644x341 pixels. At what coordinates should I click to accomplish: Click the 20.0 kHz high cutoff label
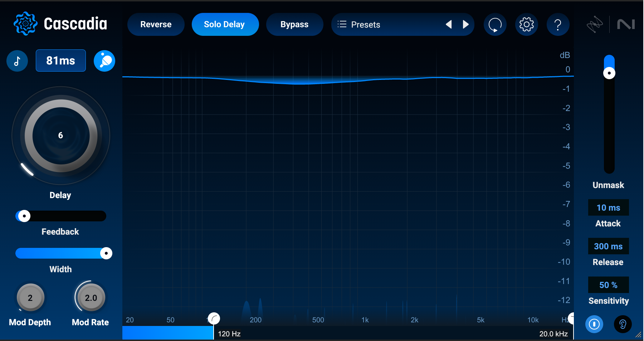click(553, 334)
